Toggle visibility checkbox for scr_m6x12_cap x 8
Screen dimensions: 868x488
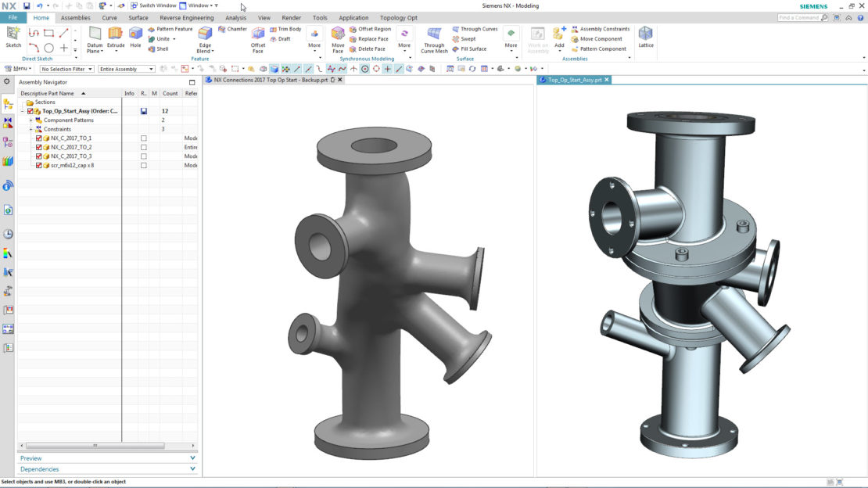(x=39, y=166)
